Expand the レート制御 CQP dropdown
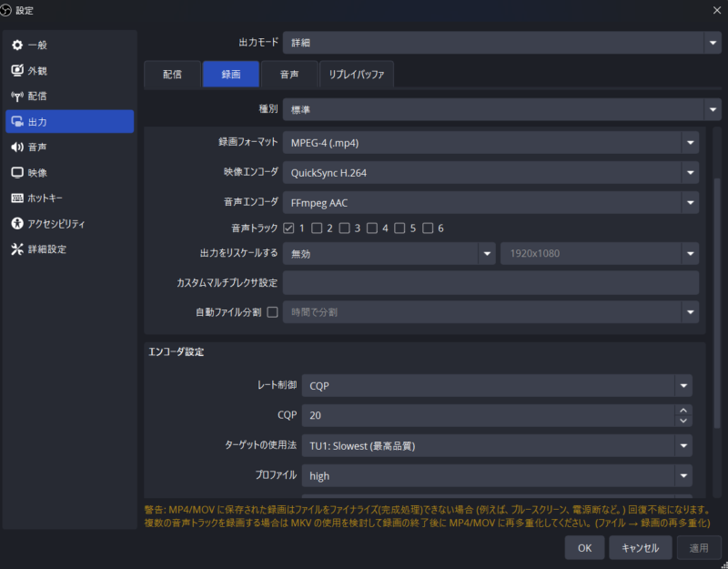This screenshot has width=728, height=569. pos(497,385)
